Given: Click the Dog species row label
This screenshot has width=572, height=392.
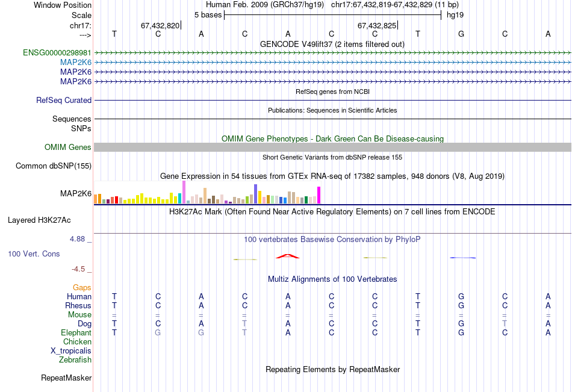Looking at the screenshot, I should 85,324.
